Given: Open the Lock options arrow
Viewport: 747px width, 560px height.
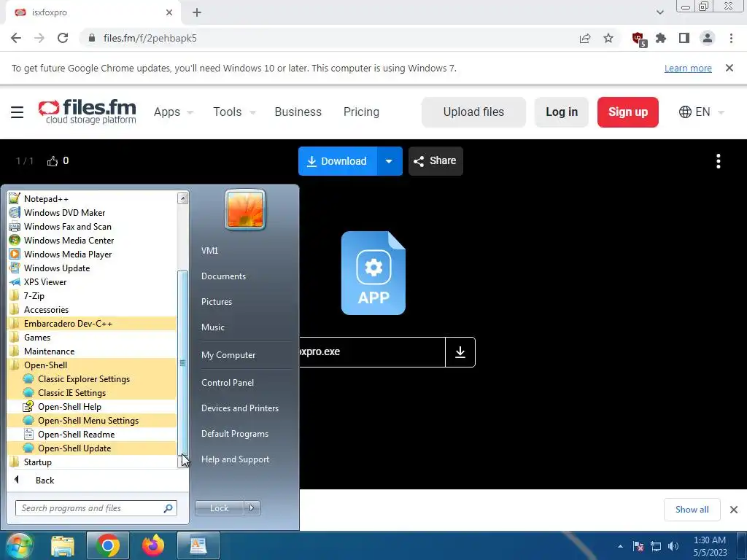Looking at the screenshot, I should pos(252,508).
